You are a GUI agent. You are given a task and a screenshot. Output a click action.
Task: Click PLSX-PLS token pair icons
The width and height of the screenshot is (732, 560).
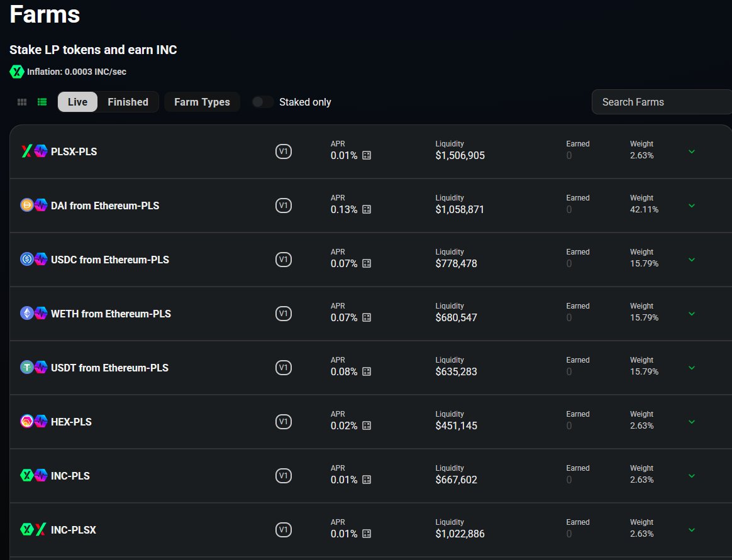(34, 151)
